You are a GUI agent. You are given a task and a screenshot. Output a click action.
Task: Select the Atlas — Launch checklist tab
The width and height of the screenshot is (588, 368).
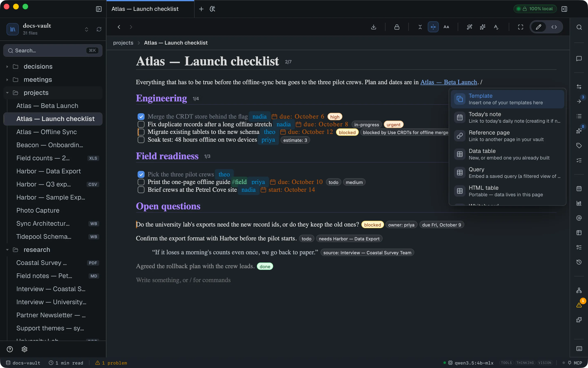click(x=150, y=9)
